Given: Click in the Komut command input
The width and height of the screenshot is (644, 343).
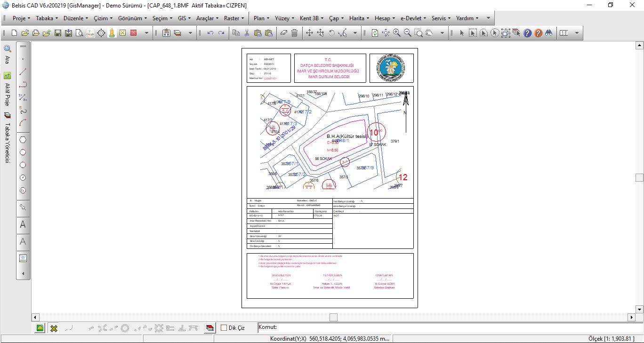Looking at the screenshot, I should 450,327.
